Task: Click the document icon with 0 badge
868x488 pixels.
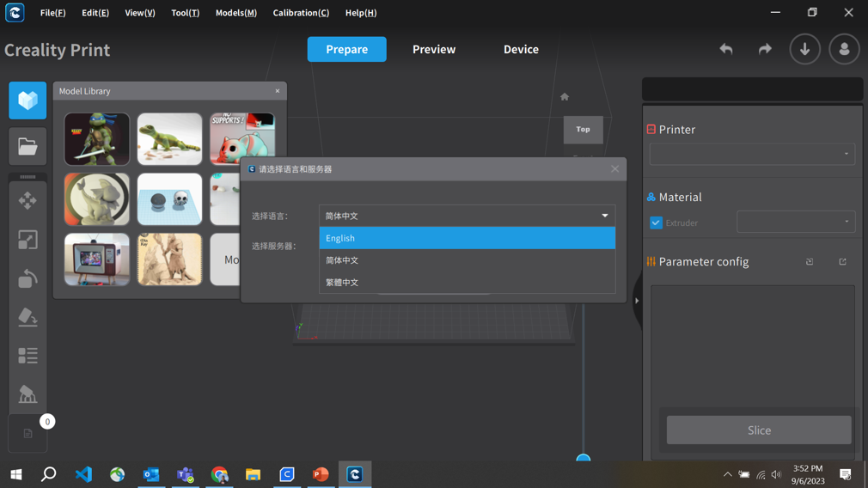Action: coord(28,433)
